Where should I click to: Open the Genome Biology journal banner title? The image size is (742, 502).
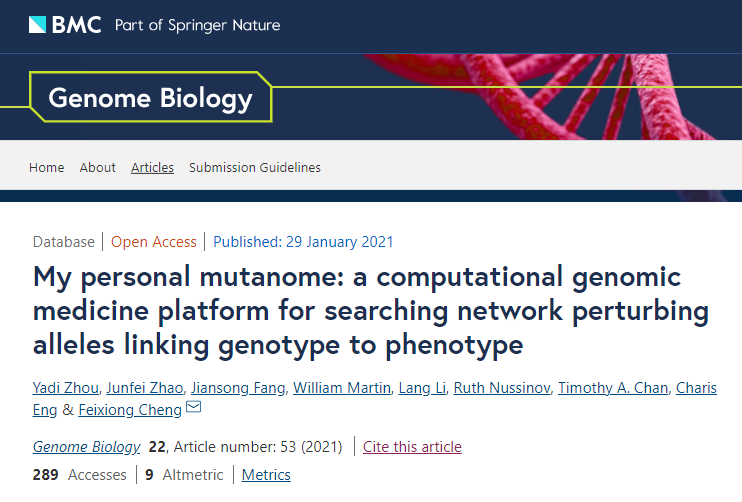[150, 98]
